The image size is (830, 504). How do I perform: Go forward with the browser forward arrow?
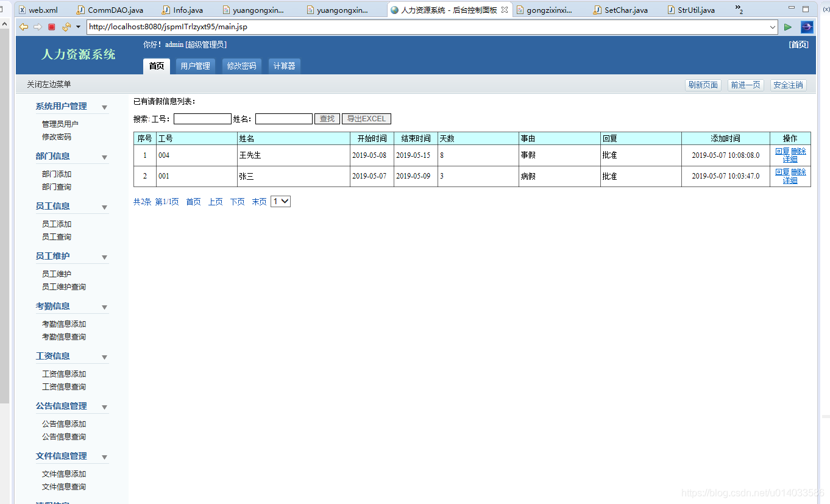(38, 27)
